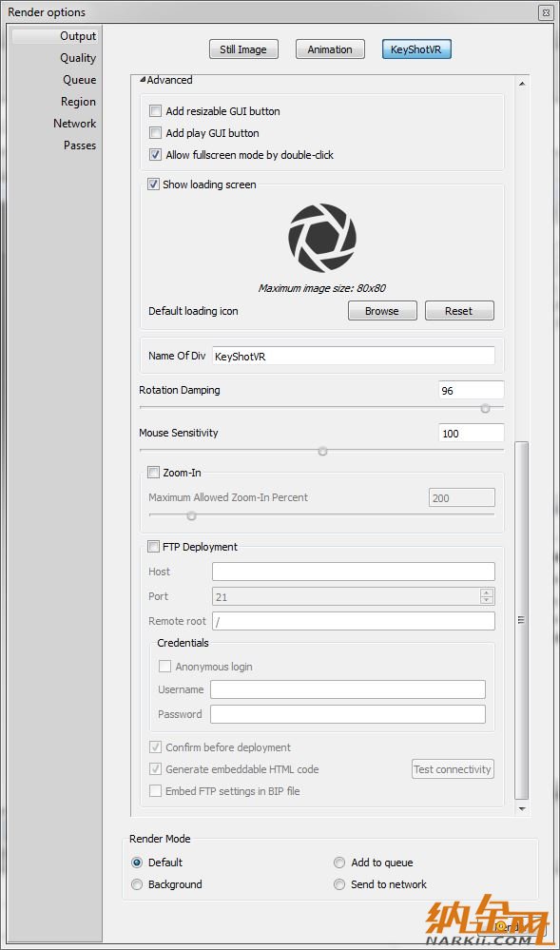Click the Rotation Damping slider handle

tap(485, 409)
